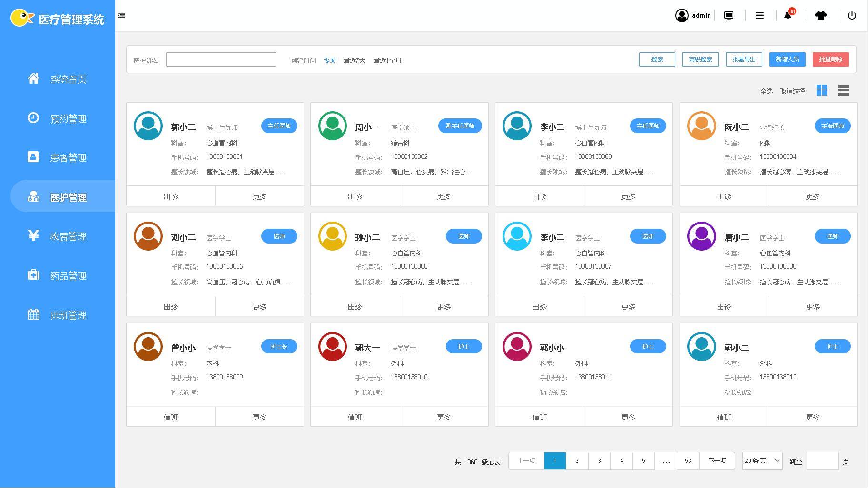Click the t-shirt theme icon
Screen dimensions: 868x488
click(x=820, y=16)
